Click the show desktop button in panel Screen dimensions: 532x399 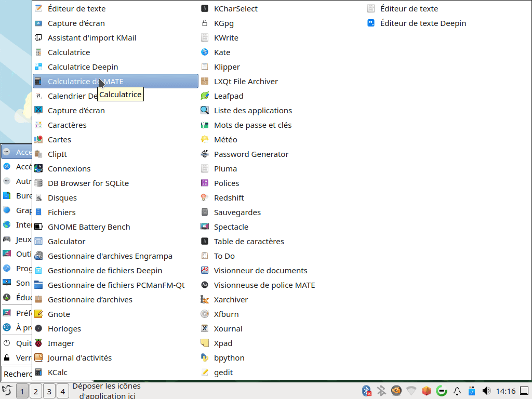tap(524, 391)
